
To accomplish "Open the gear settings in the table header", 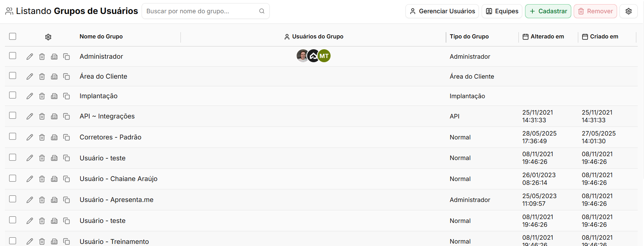I will coord(48,37).
